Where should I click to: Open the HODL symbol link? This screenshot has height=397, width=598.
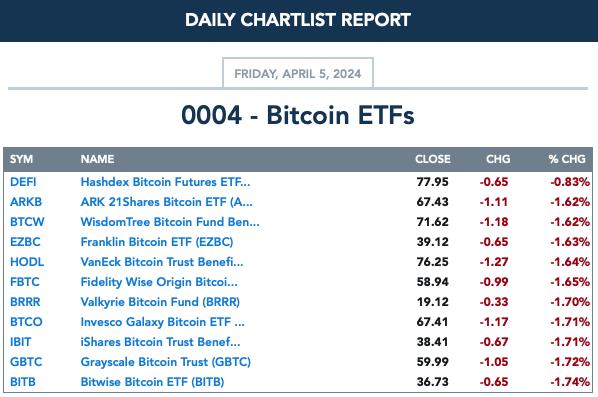(27, 262)
